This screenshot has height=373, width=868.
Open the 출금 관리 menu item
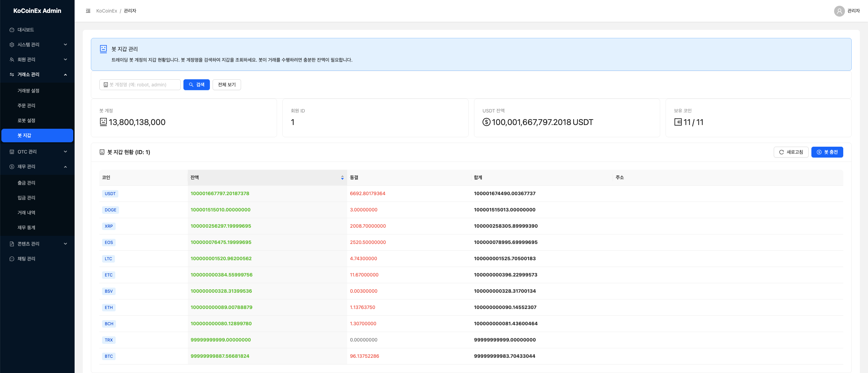(x=37, y=183)
